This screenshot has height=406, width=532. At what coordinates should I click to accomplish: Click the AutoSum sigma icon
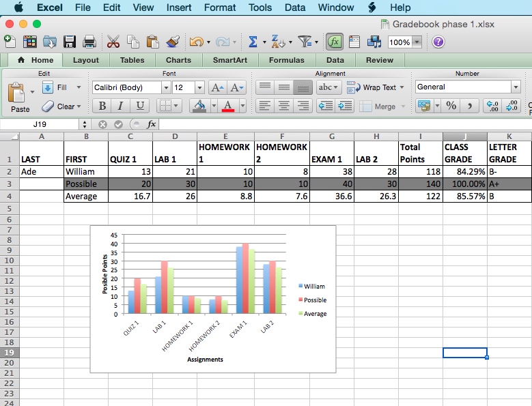[x=253, y=42]
